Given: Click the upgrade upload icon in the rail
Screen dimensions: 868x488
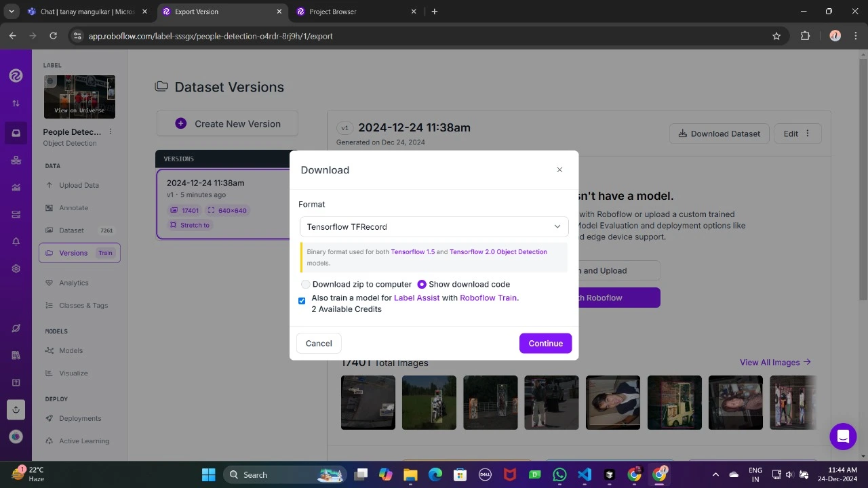Looking at the screenshot, I should click(x=16, y=409).
